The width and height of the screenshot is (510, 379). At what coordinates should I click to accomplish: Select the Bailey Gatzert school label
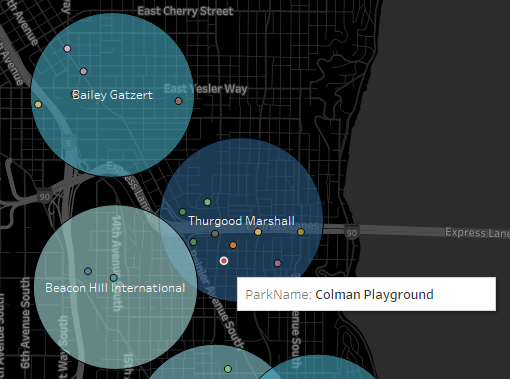[x=112, y=95]
